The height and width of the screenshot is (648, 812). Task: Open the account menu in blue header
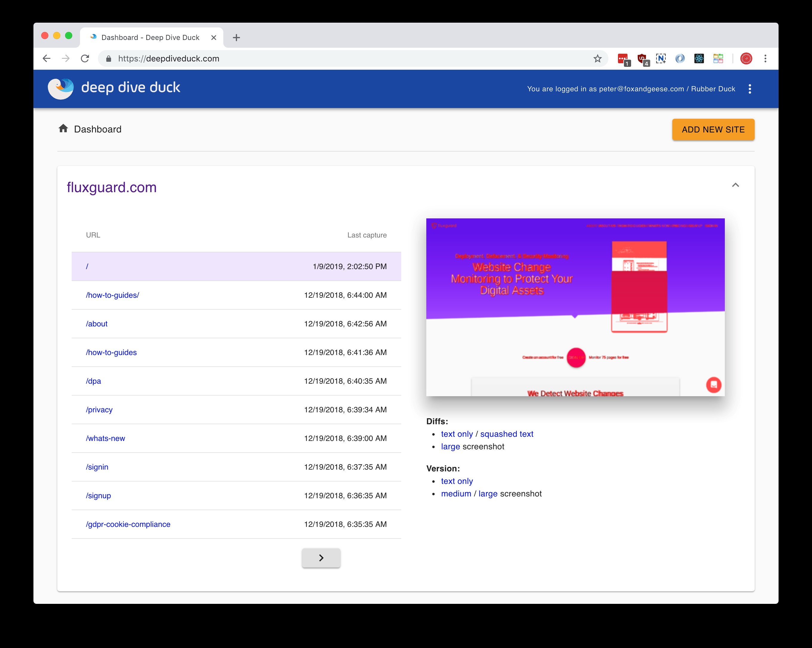coord(750,89)
